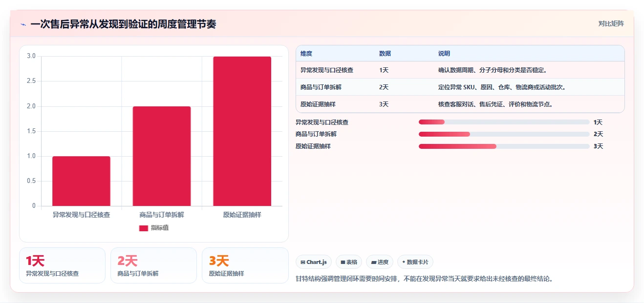Click the 原始证据抽样 x-axis label
Image resolution: width=644 pixels, height=303 pixels.
(x=242, y=215)
